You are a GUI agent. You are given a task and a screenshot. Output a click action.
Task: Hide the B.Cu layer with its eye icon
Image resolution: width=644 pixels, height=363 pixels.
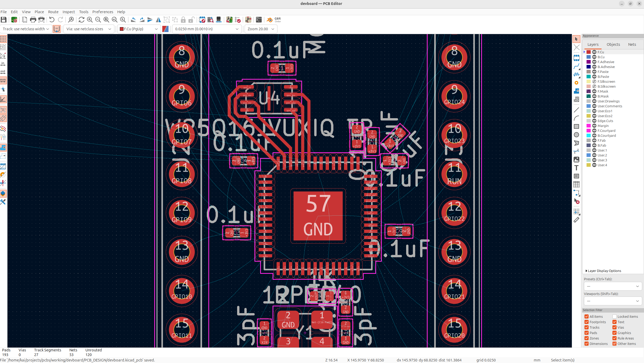tap(594, 57)
